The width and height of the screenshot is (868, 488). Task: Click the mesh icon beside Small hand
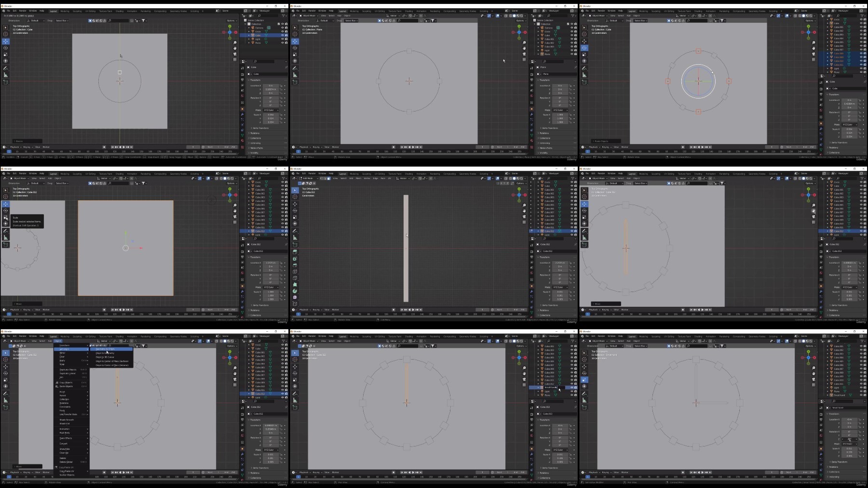(851, 395)
